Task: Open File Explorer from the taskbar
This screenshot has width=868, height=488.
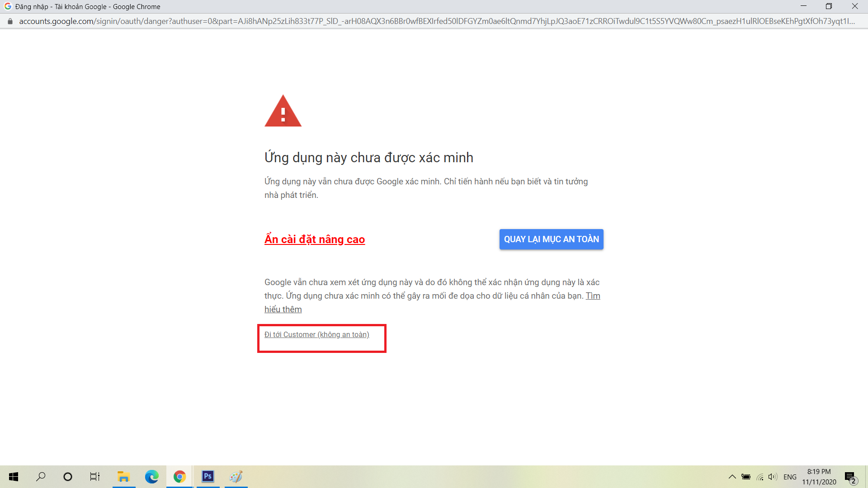Action: pos(123,477)
